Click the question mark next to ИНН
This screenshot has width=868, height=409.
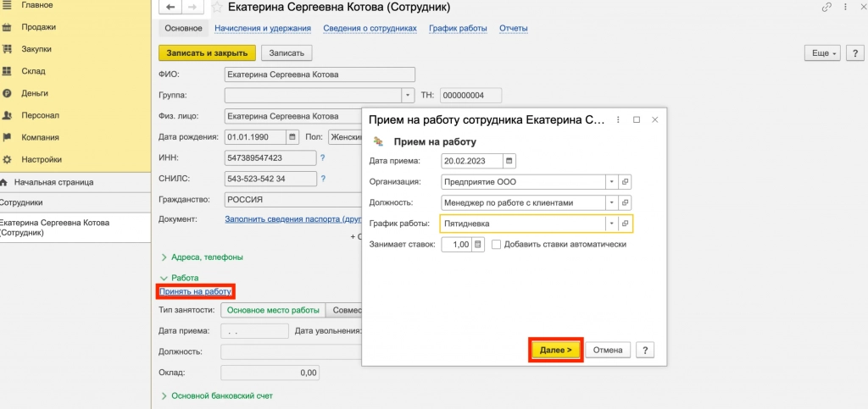pyautogui.click(x=322, y=158)
